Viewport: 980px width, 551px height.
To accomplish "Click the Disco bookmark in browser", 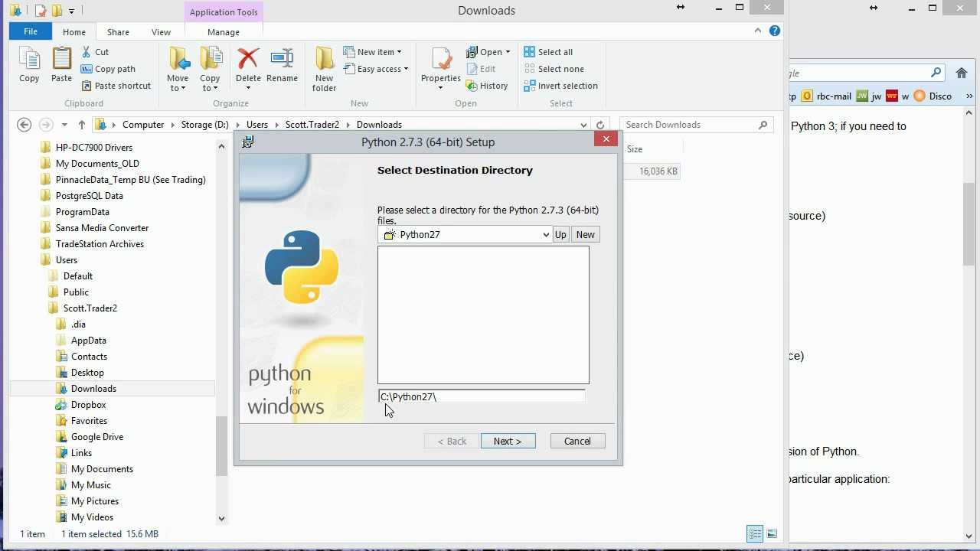I will click(933, 96).
